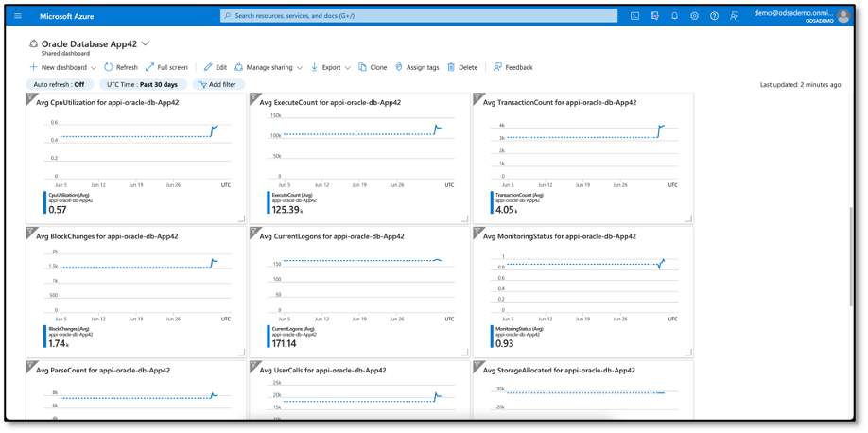Open the directories and subscriptions filter icon

click(655, 16)
